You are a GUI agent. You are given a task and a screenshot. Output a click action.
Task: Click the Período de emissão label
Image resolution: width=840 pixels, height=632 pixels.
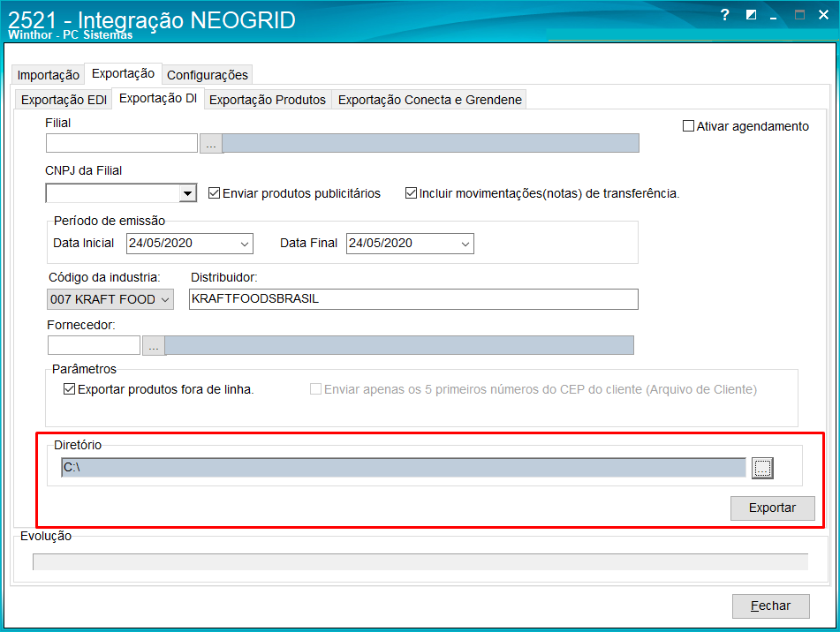(x=110, y=221)
